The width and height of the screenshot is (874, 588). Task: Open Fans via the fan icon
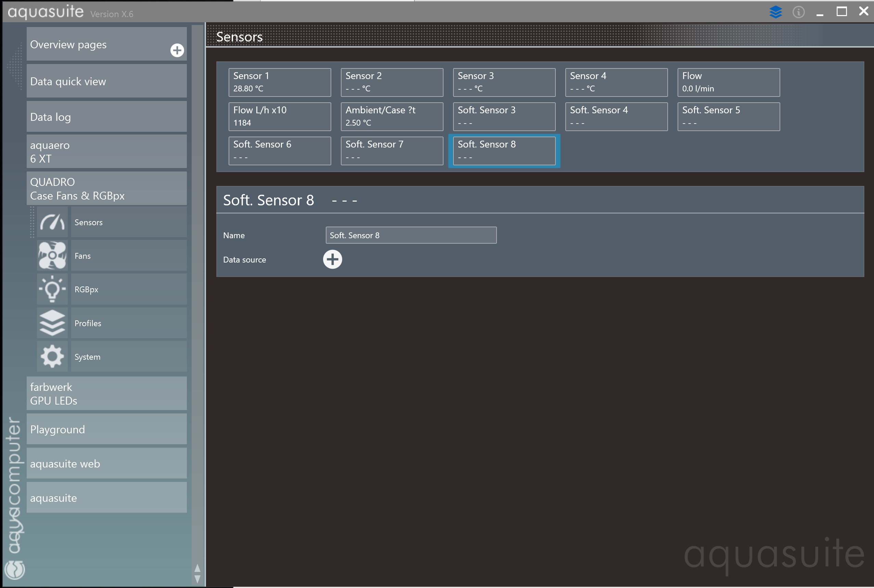pyautogui.click(x=52, y=256)
